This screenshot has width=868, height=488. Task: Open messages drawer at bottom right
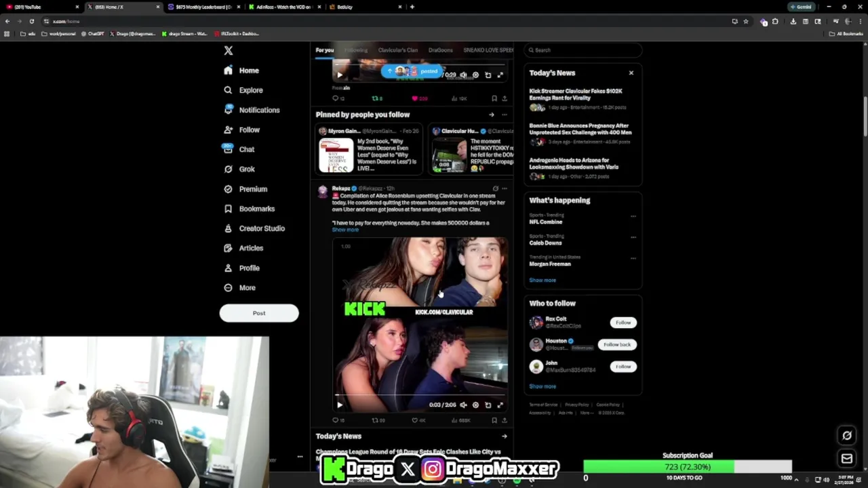(847, 459)
